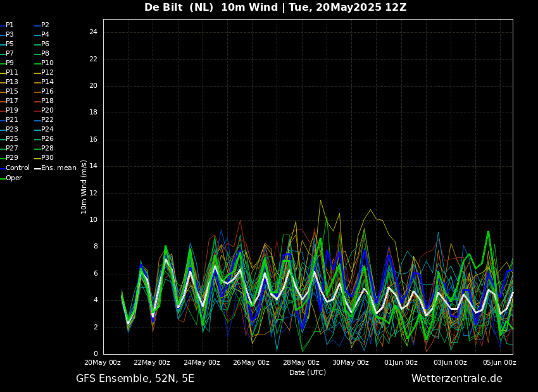538x392 pixels.
Task: Click the Date (UTC) x-axis label
Action: (308, 373)
